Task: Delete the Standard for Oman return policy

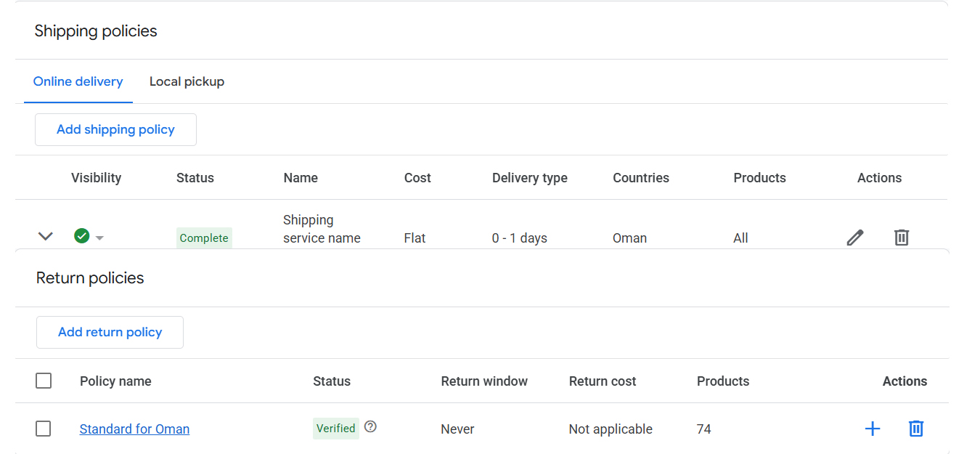Action: click(x=916, y=429)
